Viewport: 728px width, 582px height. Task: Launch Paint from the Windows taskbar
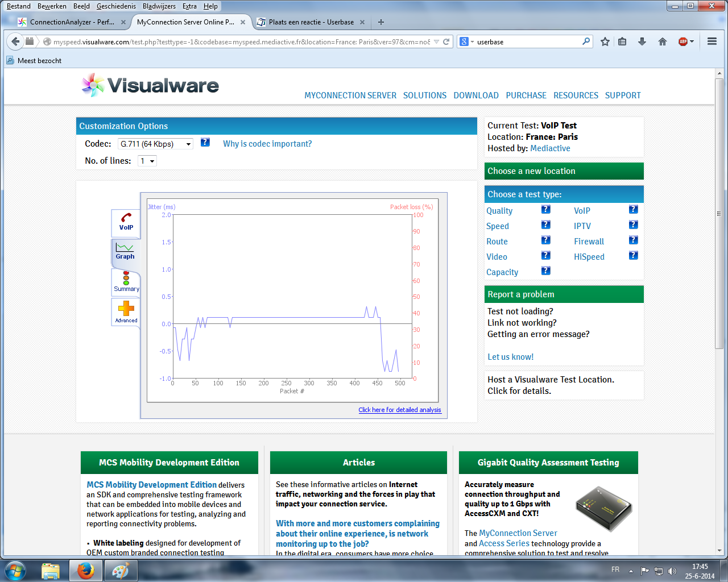(121, 570)
